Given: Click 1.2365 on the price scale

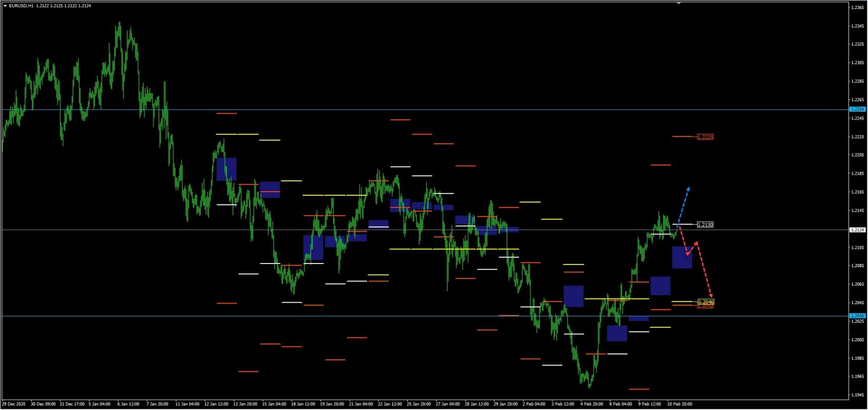Looking at the screenshot, I should [x=857, y=7].
